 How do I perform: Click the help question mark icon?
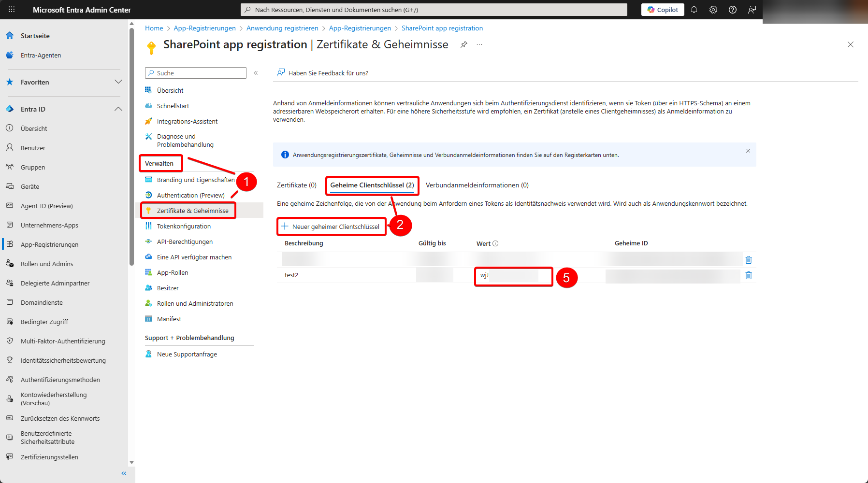coord(733,10)
